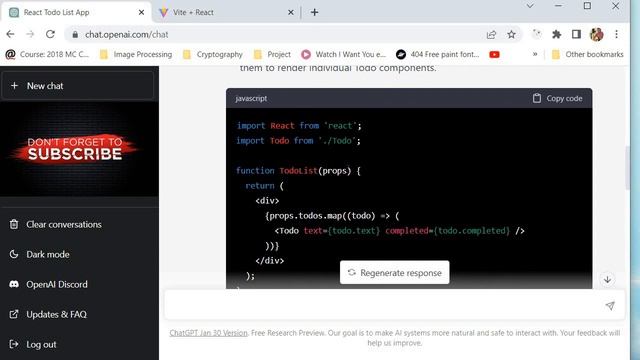
Task: Click the lock icon in address bar
Action: [x=75, y=35]
